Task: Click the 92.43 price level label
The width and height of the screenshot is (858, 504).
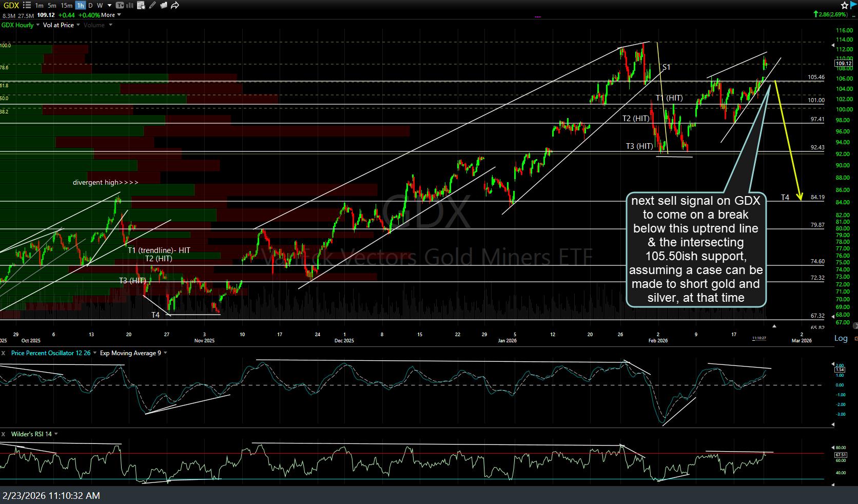Action: 817,148
